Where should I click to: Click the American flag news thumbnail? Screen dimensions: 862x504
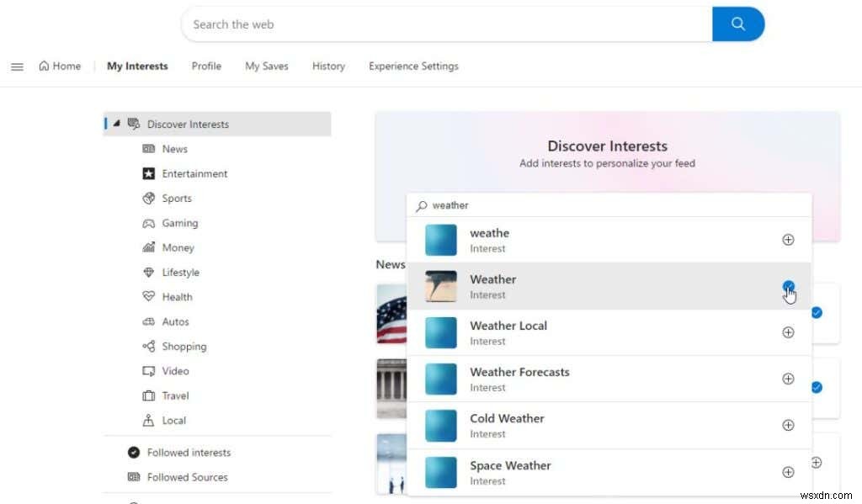[x=391, y=313]
